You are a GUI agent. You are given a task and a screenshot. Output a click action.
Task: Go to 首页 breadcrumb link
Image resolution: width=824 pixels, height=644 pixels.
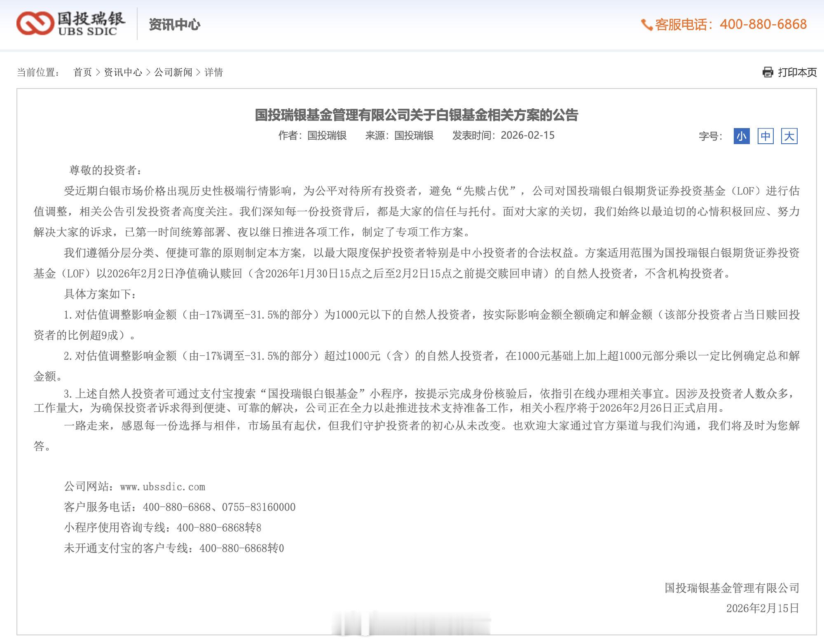[x=82, y=72]
